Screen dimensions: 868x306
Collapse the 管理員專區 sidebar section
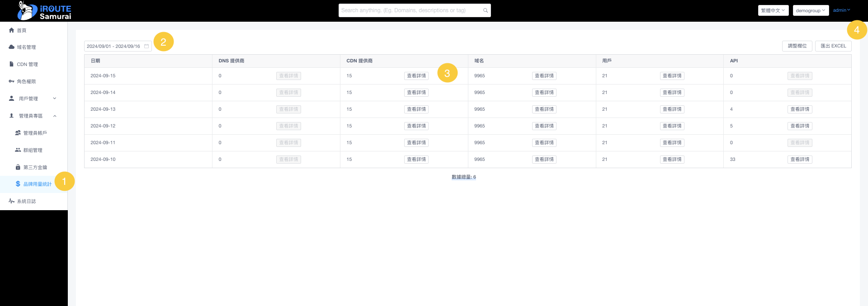tap(55, 116)
